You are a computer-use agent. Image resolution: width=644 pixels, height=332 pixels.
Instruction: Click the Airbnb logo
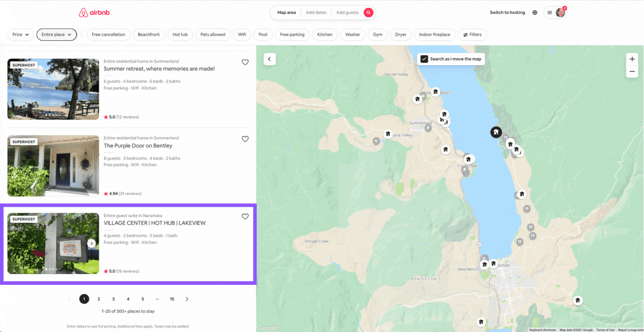coord(94,13)
